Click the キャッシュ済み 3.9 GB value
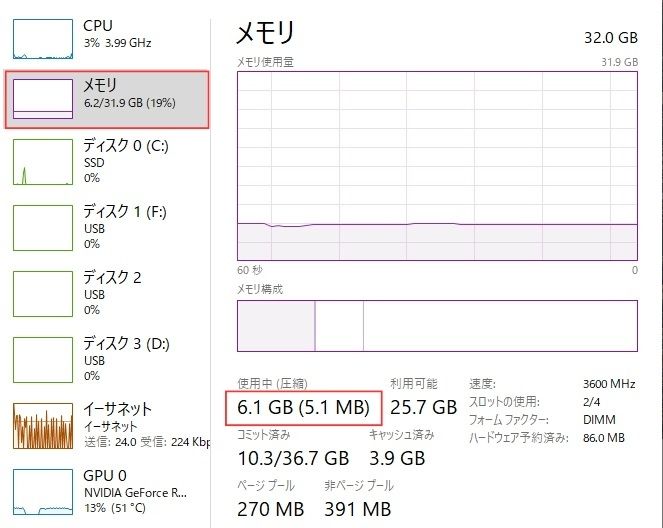Image resolution: width=663 pixels, height=528 pixels. (397, 458)
